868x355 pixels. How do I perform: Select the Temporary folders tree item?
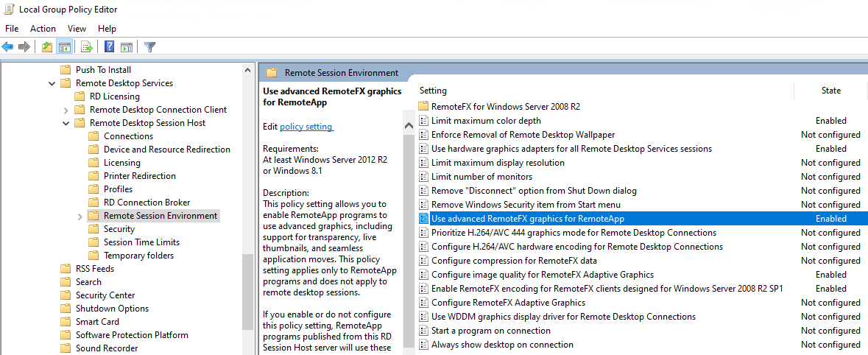139,256
